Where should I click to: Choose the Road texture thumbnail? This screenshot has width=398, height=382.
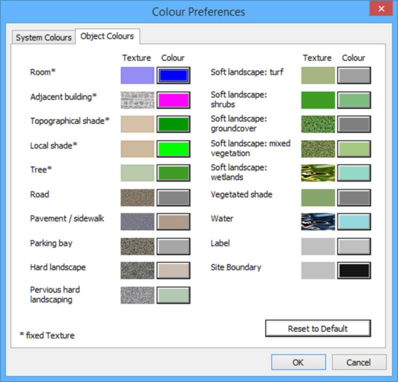click(x=137, y=198)
